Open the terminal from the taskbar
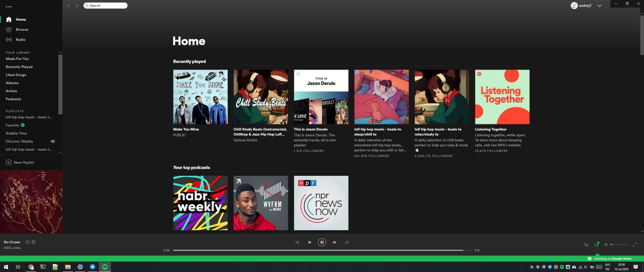The width and height of the screenshot is (644, 272). tap(43, 267)
